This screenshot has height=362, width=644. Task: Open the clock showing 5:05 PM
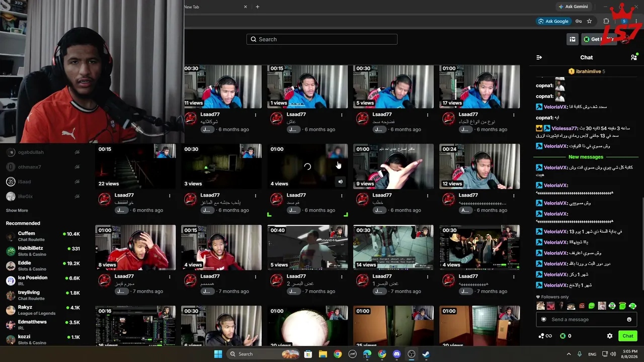[x=629, y=354]
